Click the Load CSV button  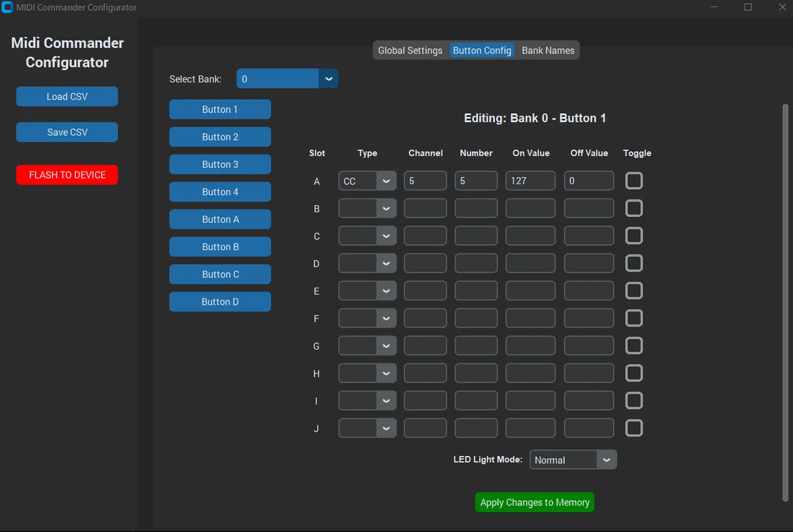pos(67,96)
